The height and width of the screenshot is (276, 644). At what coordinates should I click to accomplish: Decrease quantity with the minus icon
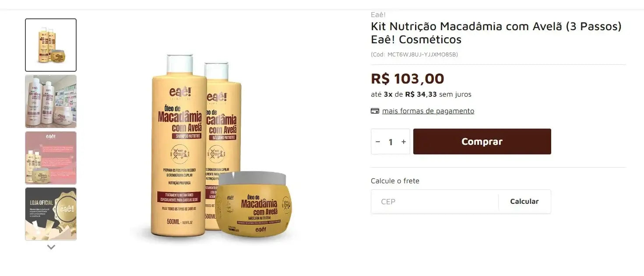click(x=378, y=142)
